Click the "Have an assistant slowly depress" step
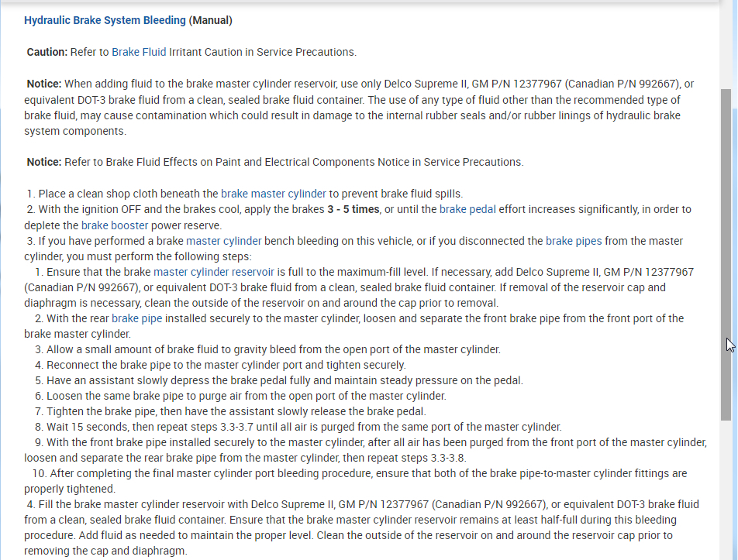 [x=284, y=380]
